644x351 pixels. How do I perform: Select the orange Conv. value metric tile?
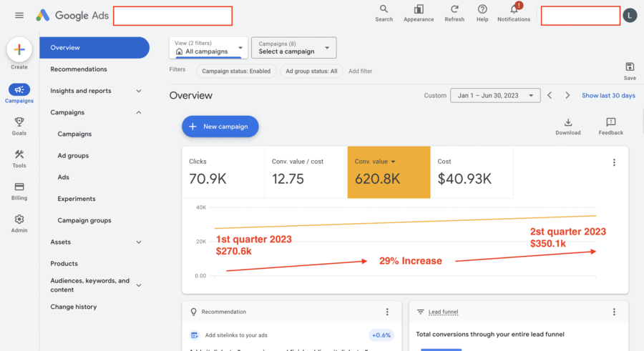tap(389, 172)
